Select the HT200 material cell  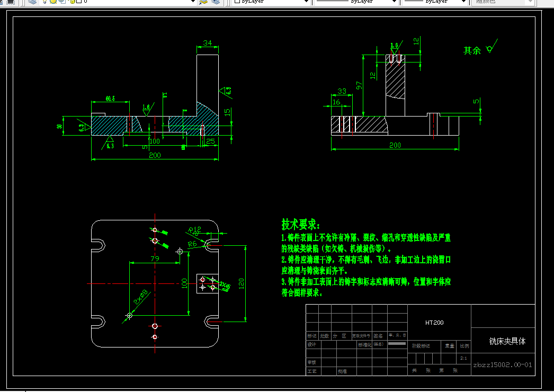click(434, 323)
